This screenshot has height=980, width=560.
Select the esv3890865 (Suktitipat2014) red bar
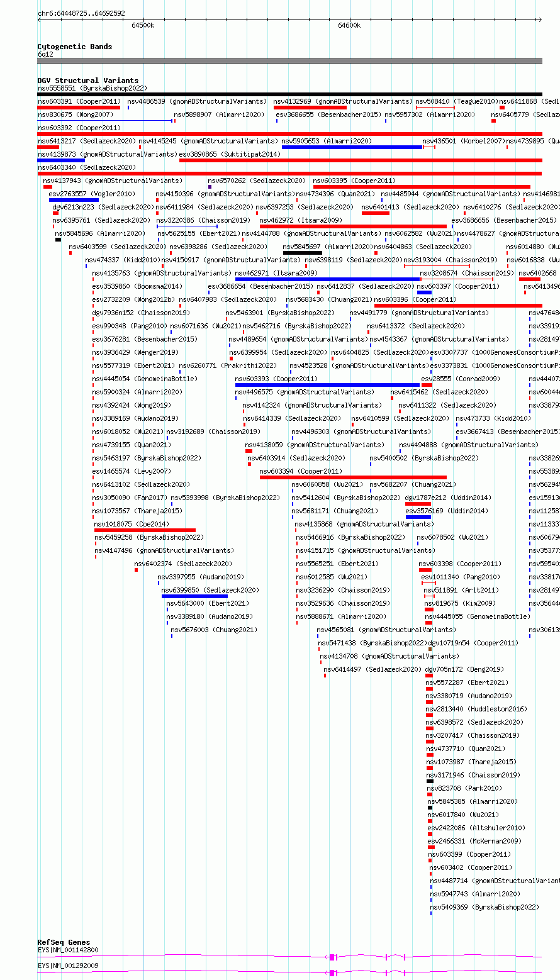click(x=361, y=160)
